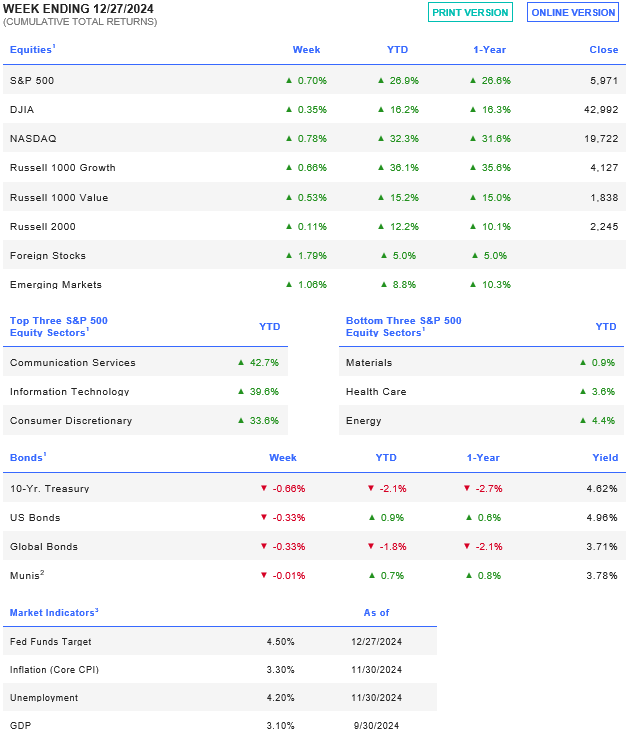The width and height of the screenshot is (632, 737).
Task: Click Russell 1000 Growth YTD 36.1%
Action: (404, 168)
